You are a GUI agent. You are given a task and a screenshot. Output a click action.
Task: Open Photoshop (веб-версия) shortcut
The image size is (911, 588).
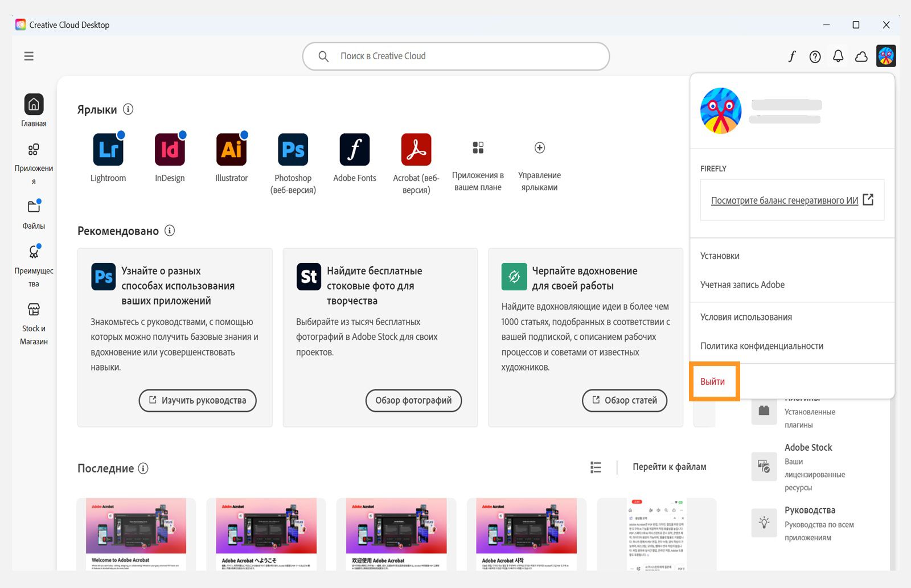pyautogui.click(x=293, y=149)
